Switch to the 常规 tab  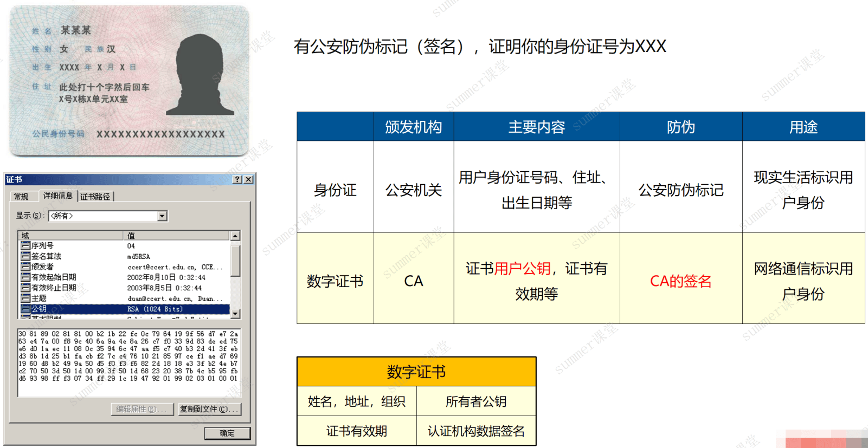pos(21,197)
